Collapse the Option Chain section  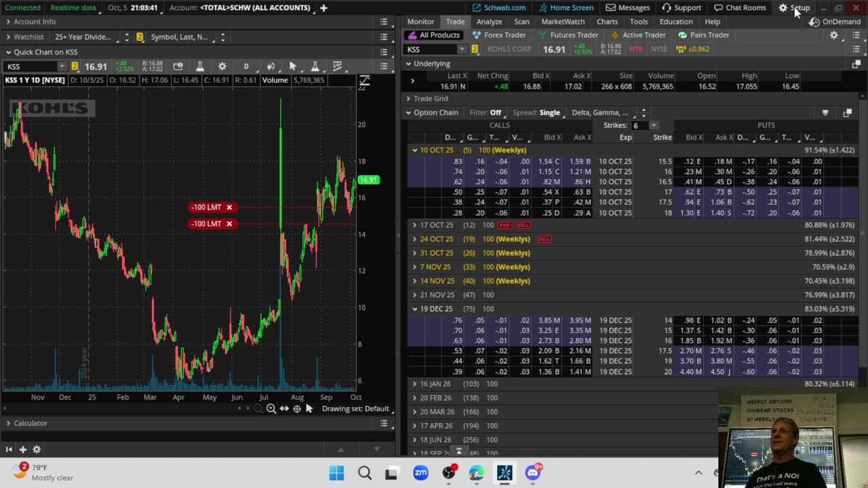click(x=408, y=113)
